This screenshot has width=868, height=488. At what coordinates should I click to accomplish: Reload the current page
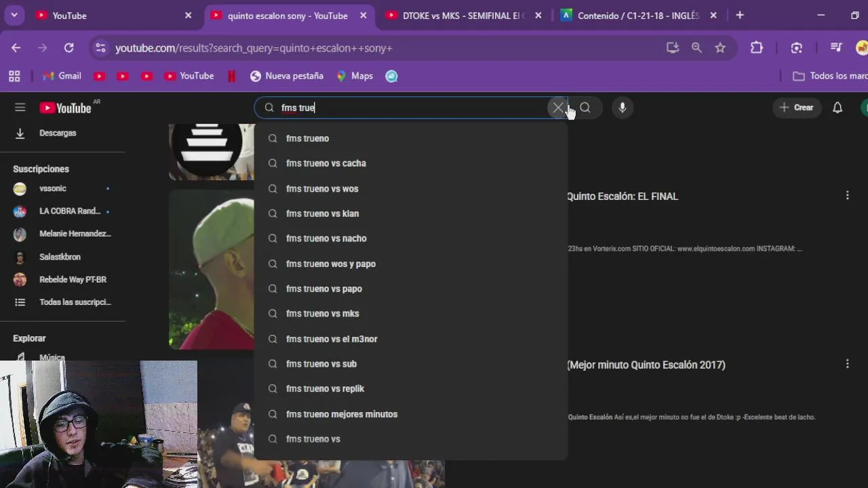tap(68, 47)
